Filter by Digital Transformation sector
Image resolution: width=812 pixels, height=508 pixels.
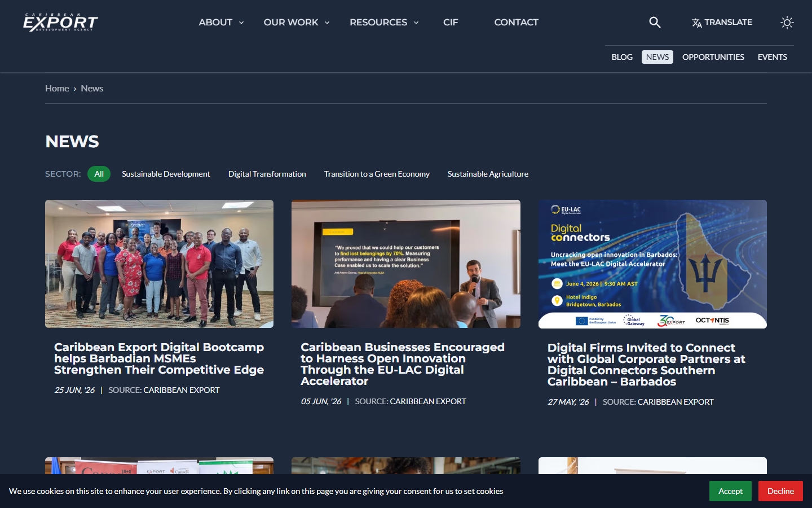[x=267, y=174]
